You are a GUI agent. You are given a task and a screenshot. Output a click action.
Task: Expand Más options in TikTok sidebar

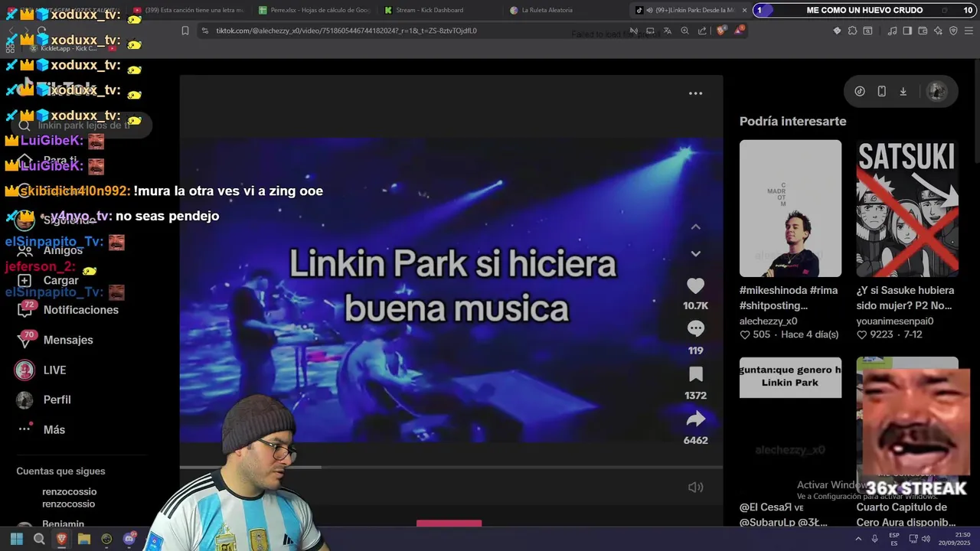(x=42, y=429)
